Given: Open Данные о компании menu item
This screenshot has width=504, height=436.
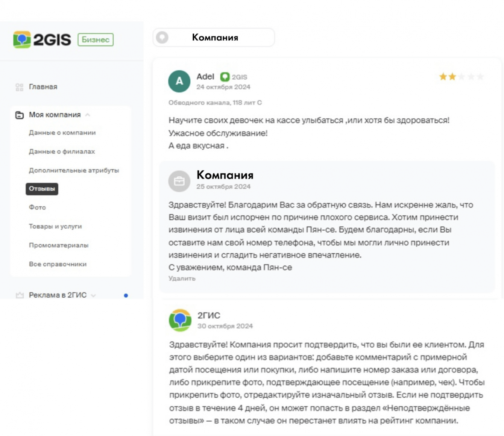Looking at the screenshot, I should click(x=62, y=133).
